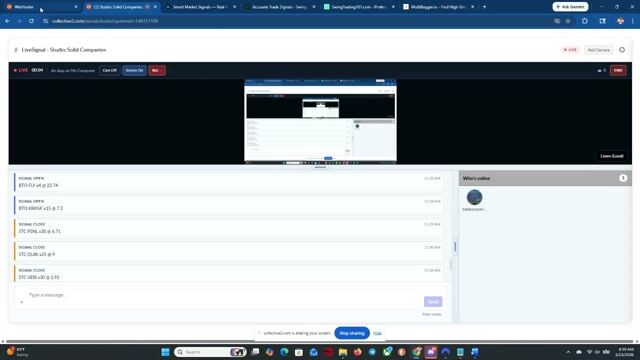Click the shared screen preview thumbnail
This screenshot has height=360, width=640.
click(x=320, y=121)
